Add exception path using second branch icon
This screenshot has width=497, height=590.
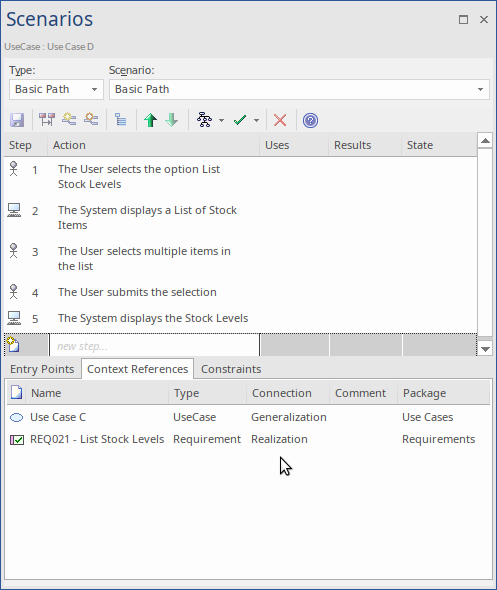(x=91, y=120)
